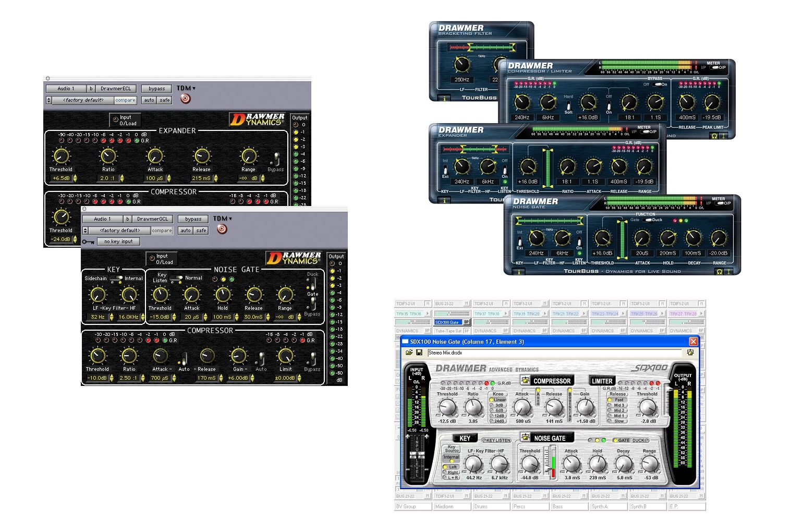Click the bypass button in the DrawmerECL window

point(156,89)
